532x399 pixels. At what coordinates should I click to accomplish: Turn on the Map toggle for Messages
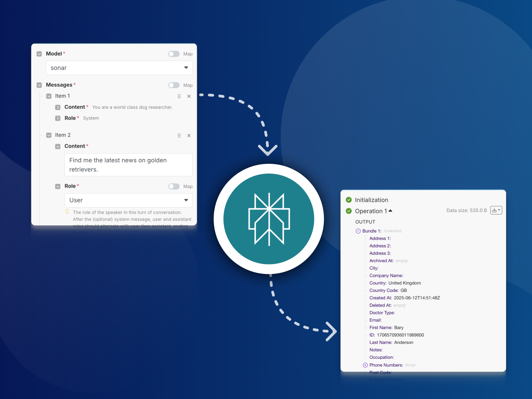pyautogui.click(x=174, y=85)
